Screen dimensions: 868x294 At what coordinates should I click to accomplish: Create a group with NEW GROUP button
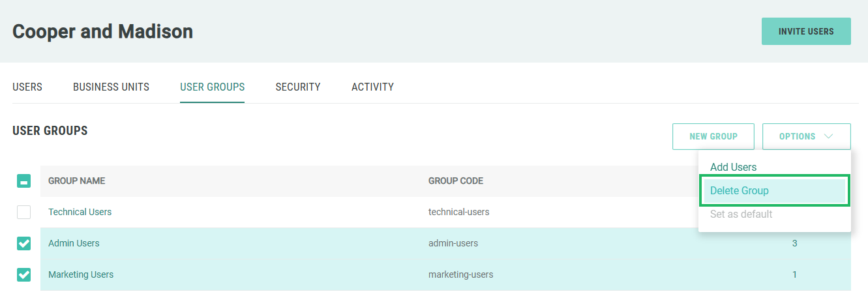point(713,136)
